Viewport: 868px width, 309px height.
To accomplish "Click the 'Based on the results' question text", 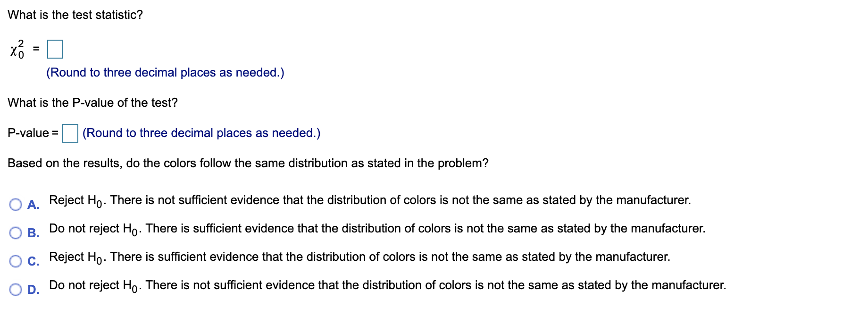I will 249,163.
